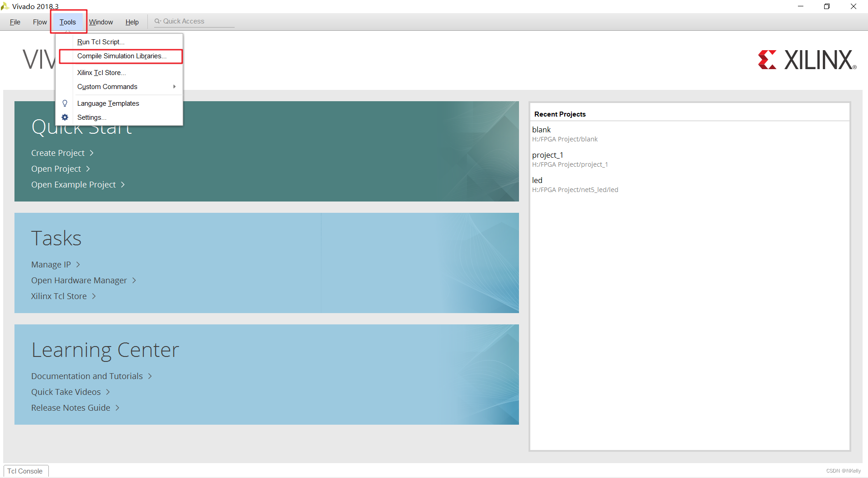Expand Custom Commands submenu arrow
The height and width of the screenshot is (478, 868).
(x=175, y=87)
